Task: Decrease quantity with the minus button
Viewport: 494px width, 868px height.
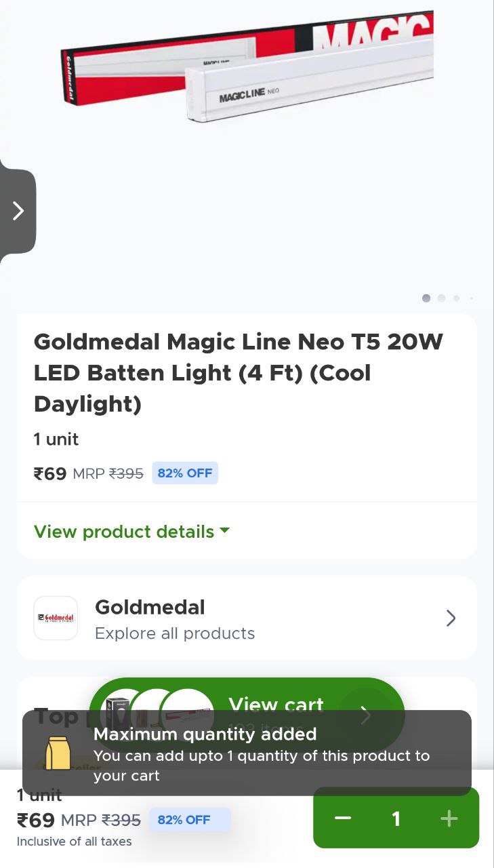Action: point(343,818)
